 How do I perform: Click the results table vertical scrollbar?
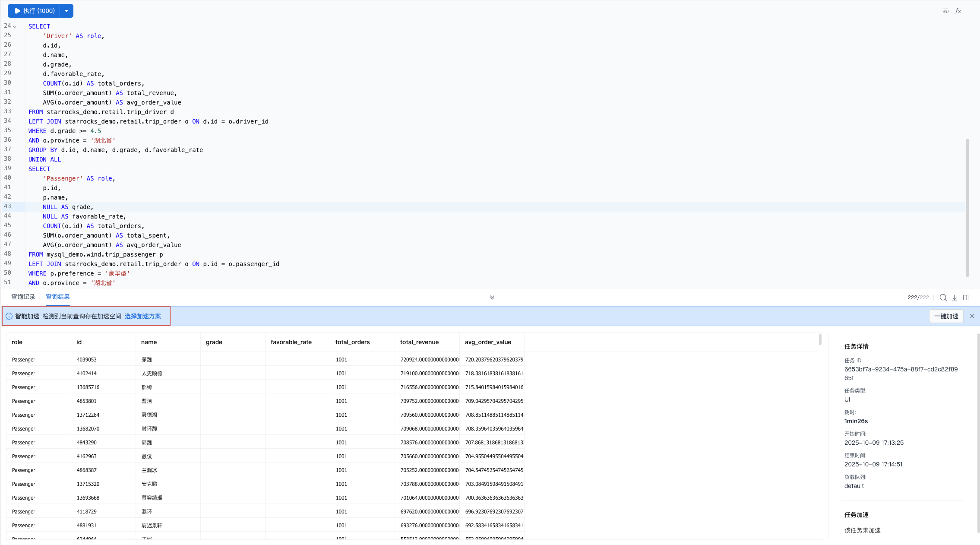click(820, 339)
